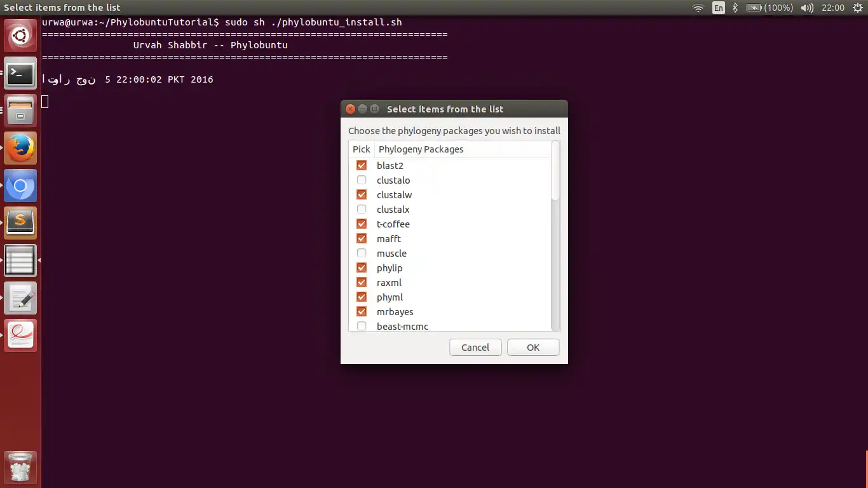Open the Wi-Fi network indicator menu

coord(698,8)
